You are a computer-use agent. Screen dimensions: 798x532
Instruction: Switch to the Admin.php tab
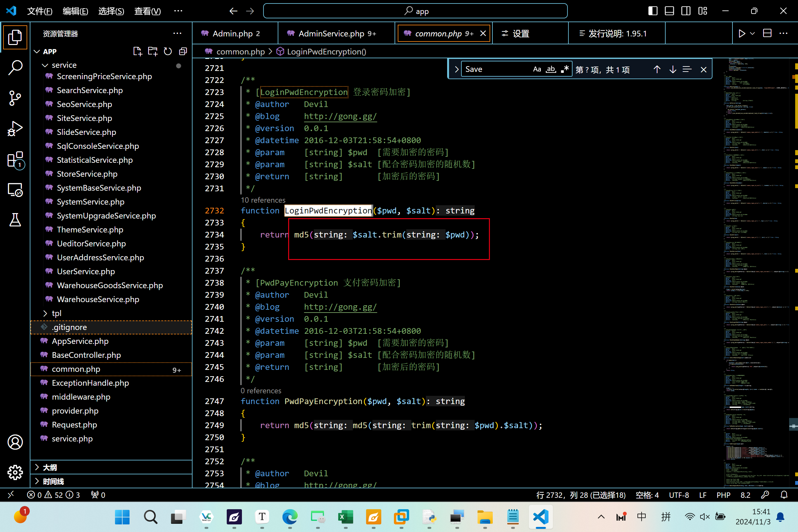[235, 34]
